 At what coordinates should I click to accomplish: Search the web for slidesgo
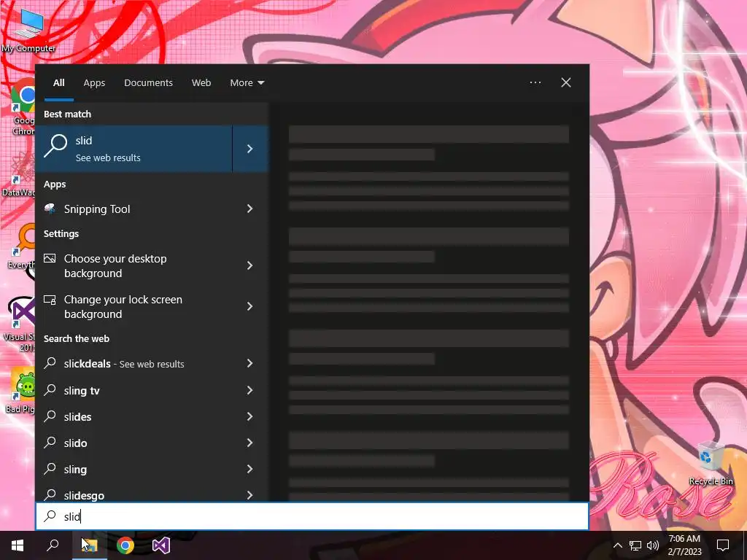tap(134, 494)
